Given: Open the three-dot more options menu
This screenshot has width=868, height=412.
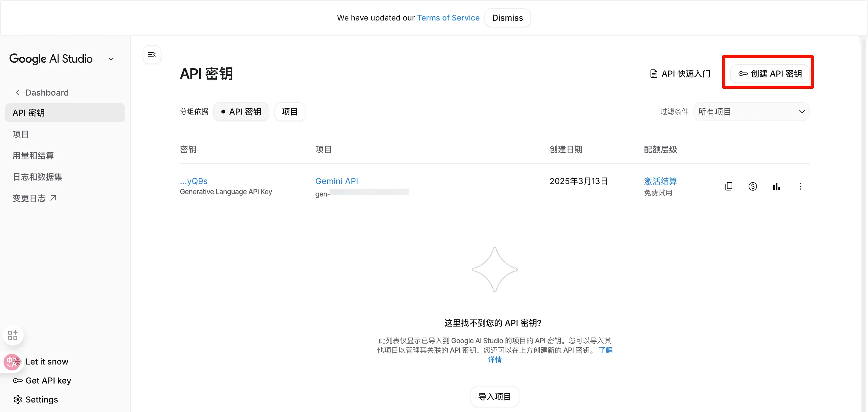Looking at the screenshot, I should click(800, 186).
